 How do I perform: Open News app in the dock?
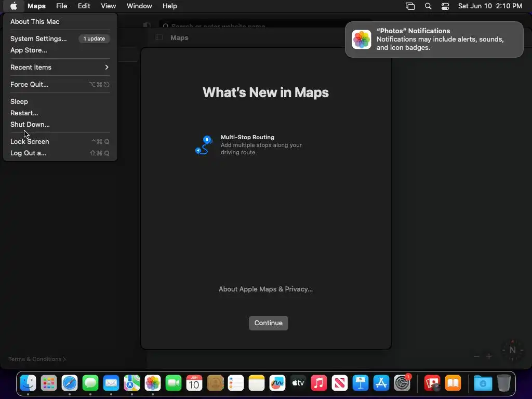(x=340, y=383)
